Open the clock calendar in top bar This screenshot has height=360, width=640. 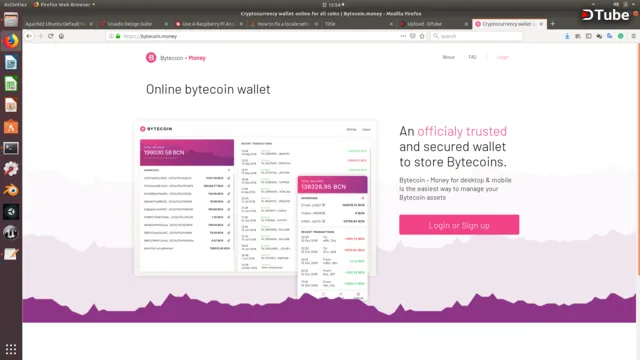click(333, 4)
